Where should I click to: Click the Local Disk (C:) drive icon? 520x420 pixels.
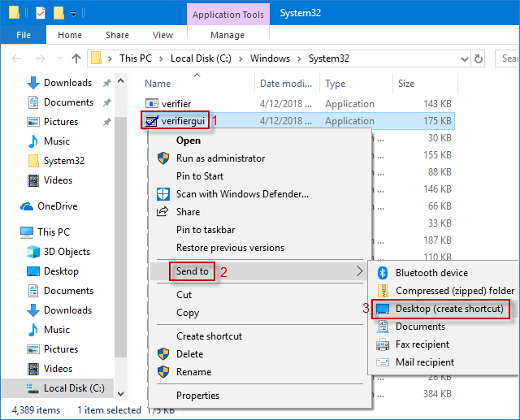(x=32, y=388)
